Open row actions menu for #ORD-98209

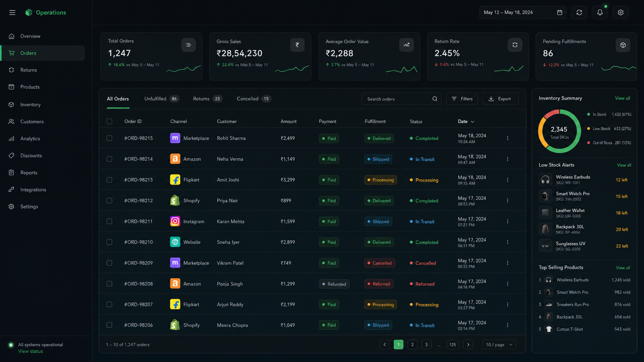(508, 263)
